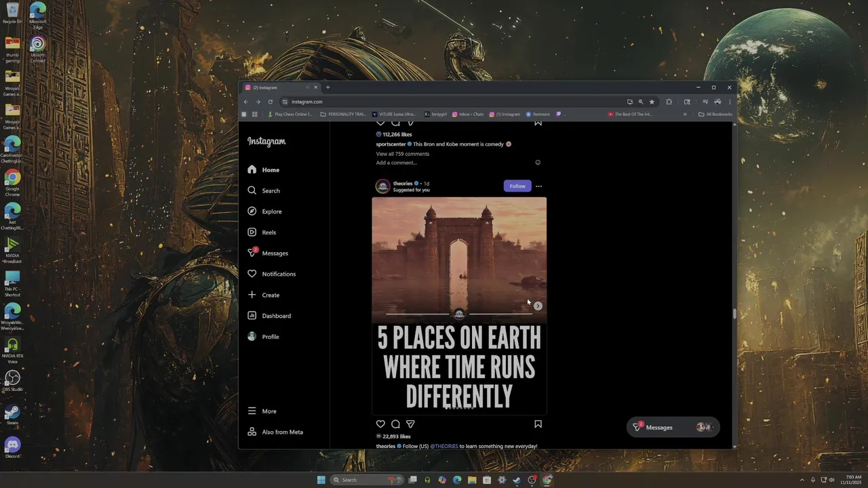Image resolution: width=868 pixels, height=488 pixels.
Task: Close the Instagram tab
Action: pyautogui.click(x=315, y=87)
